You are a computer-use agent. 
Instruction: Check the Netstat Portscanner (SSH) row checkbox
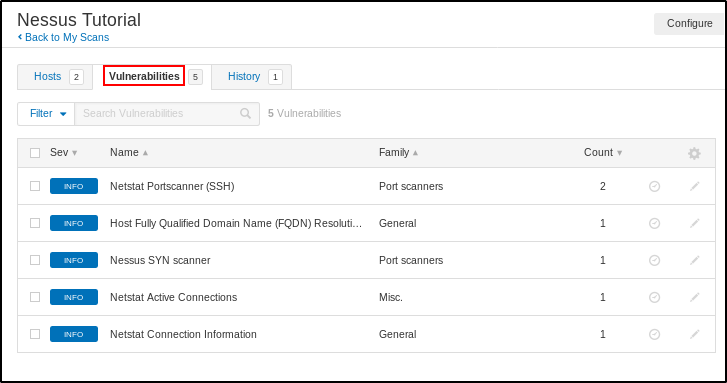click(35, 186)
